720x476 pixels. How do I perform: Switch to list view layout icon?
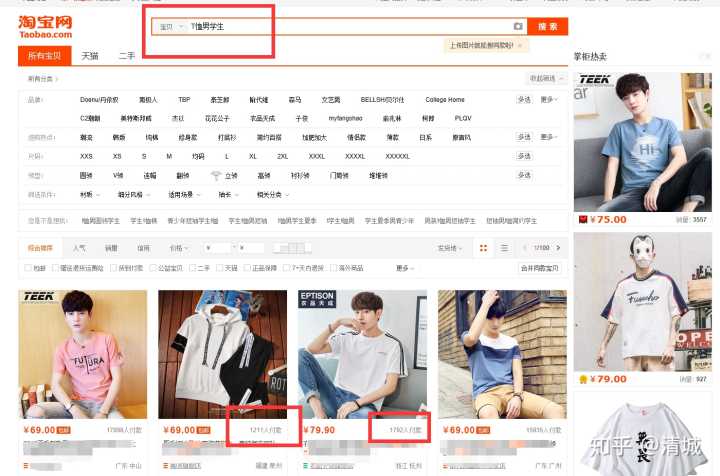tap(504, 248)
